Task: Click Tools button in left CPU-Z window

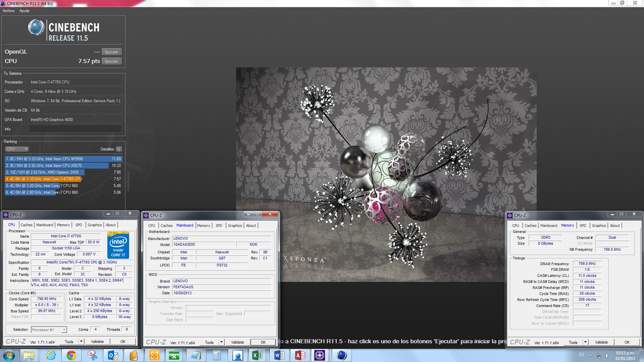Action: [69, 342]
